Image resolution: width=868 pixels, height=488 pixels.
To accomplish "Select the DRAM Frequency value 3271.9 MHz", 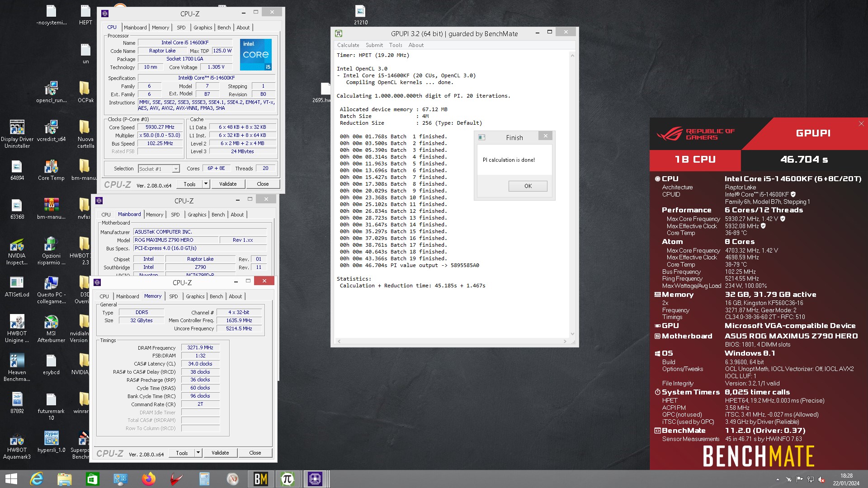I will click(x=200, y=347).
